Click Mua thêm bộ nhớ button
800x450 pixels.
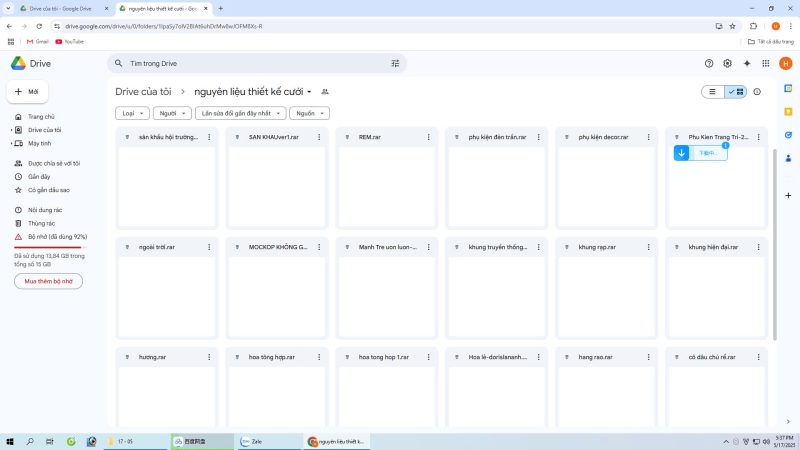click(x=48, y=281)
